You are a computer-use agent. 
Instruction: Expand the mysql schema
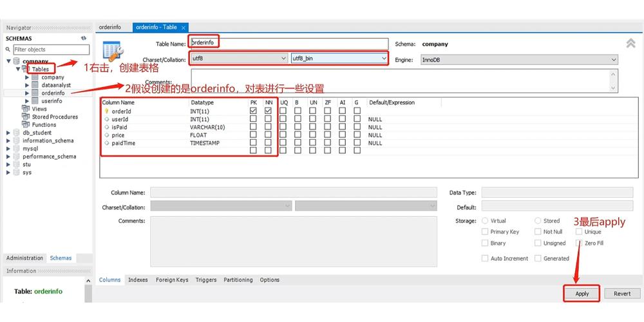tap(8, 149)
